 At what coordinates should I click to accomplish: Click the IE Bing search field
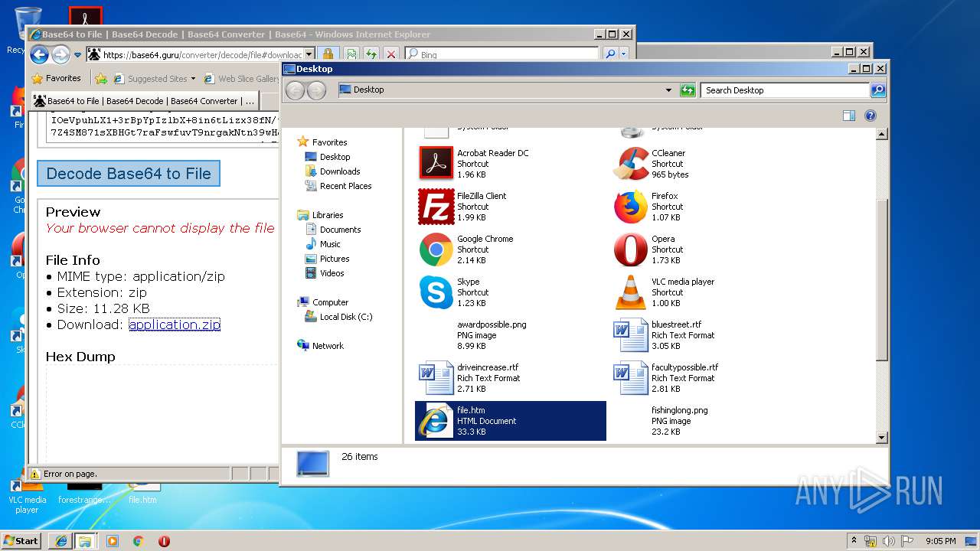[502, 54]
